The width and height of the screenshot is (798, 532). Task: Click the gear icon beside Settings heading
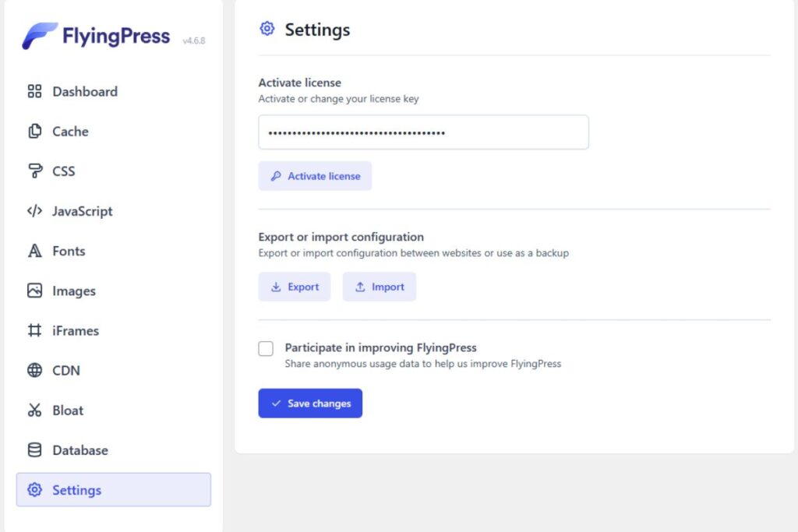[x=267, y=29]
